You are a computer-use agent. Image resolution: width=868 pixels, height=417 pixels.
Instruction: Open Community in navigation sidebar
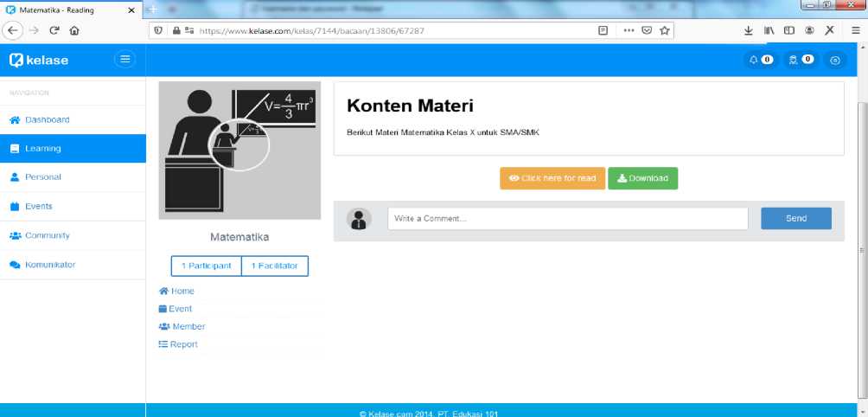[x=73, y=235]
